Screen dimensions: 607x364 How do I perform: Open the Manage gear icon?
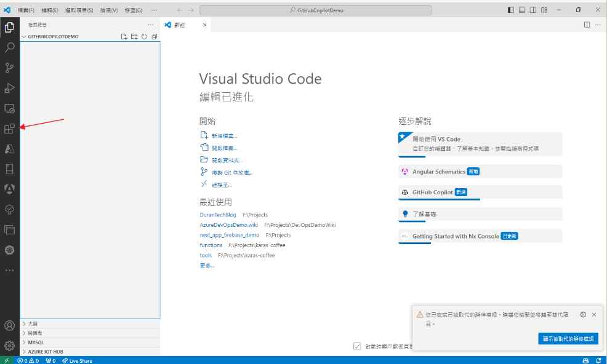[9, 346]
